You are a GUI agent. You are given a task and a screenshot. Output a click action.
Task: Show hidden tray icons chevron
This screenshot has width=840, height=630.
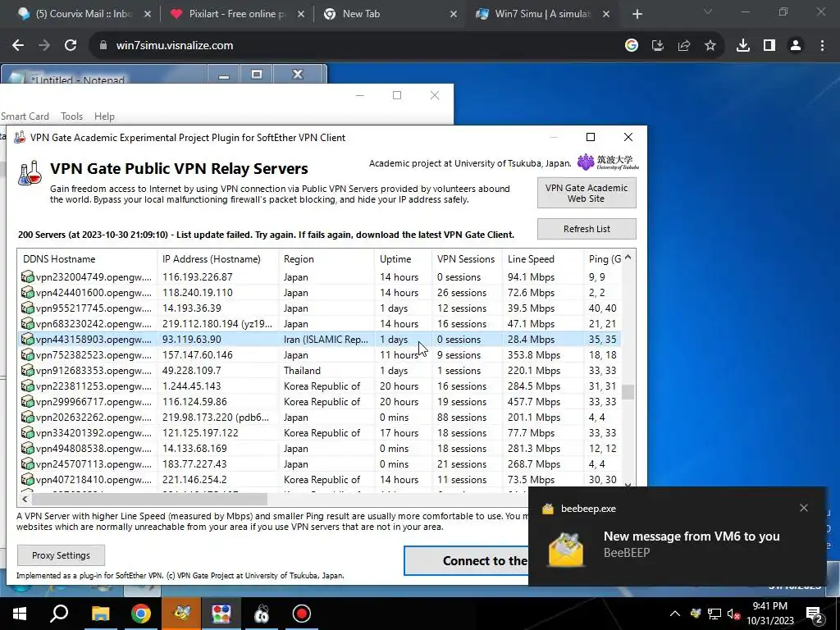point(675,614)
